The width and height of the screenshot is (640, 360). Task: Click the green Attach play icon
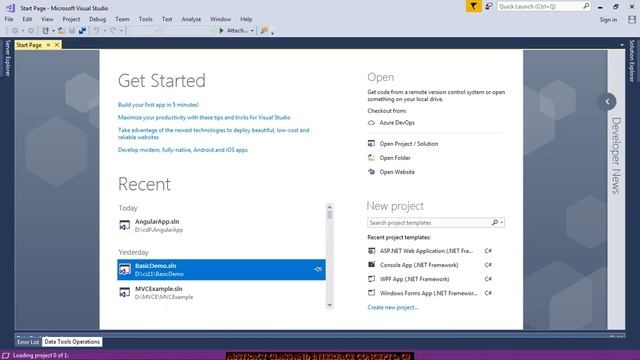point(221,31)
